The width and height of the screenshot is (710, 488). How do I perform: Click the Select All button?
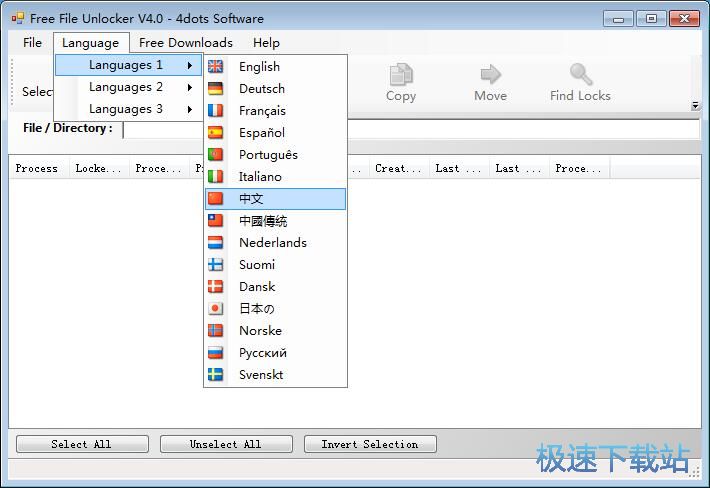click(82, 444)
